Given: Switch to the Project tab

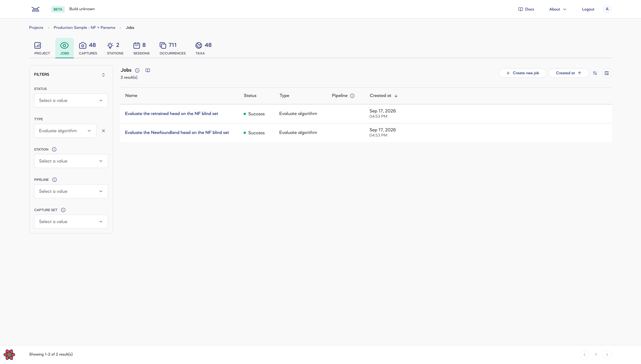Looking at the screenshot, I should coord(42,48).
